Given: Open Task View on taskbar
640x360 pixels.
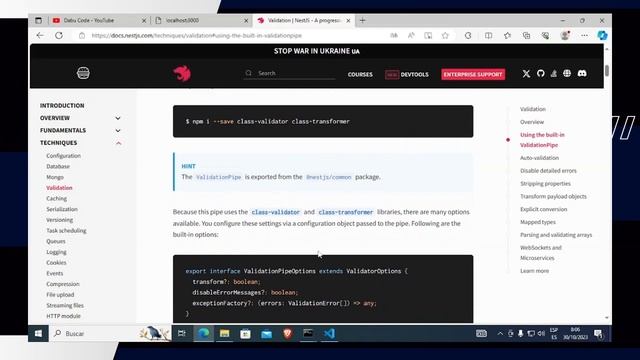Looking at the screenshot, I should click(x=182, y=333).
